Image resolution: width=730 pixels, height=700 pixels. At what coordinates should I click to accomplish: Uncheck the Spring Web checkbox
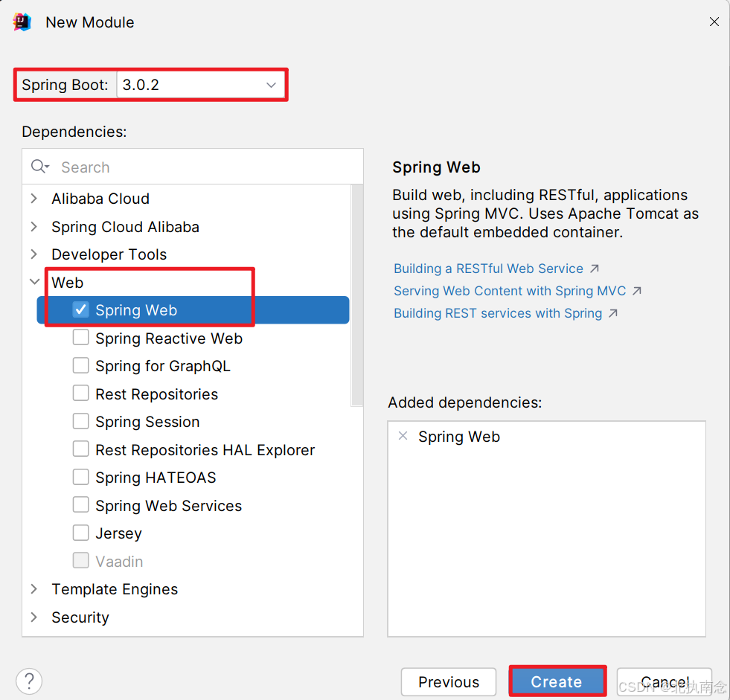tap(80, 309)
